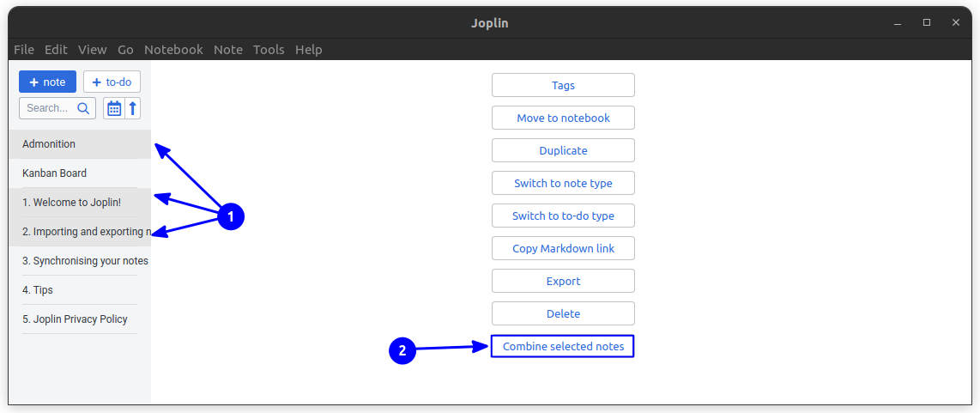Image resolution: width=980 pixels, height=413 pixels.
Task: Select '1. Welcome to Joplin!' note
Action: point(80,202)
